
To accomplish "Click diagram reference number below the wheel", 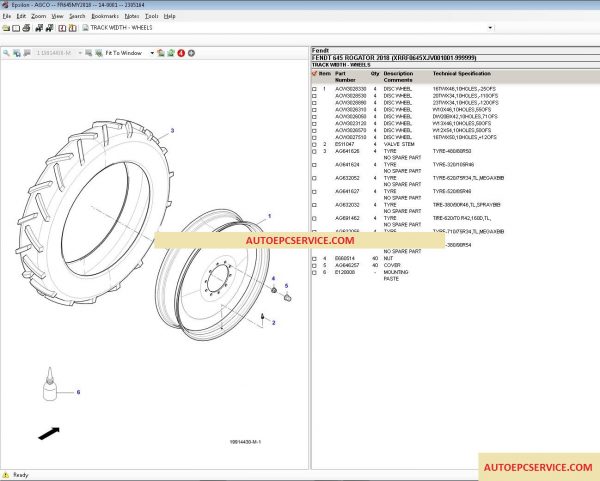I will (x=245, y=442).
